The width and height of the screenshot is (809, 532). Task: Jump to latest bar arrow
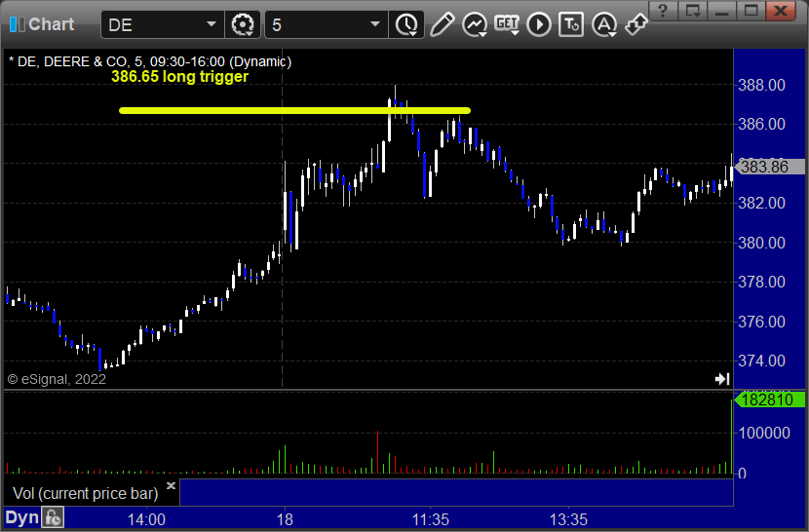click(x=722, y=379)
